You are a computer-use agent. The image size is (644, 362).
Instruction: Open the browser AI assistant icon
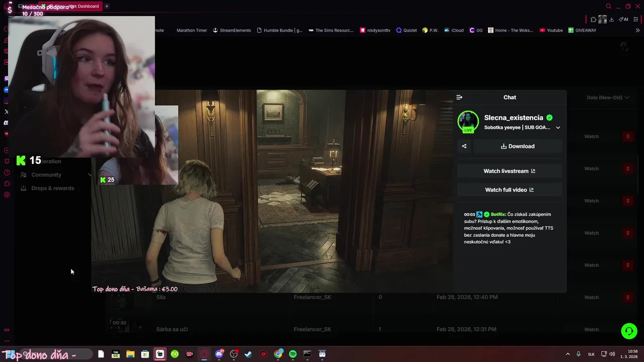[623, 19]
